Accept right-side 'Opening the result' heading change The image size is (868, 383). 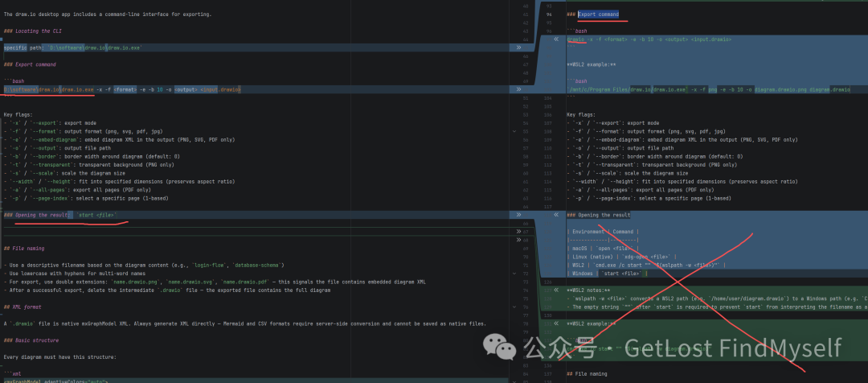556,215
